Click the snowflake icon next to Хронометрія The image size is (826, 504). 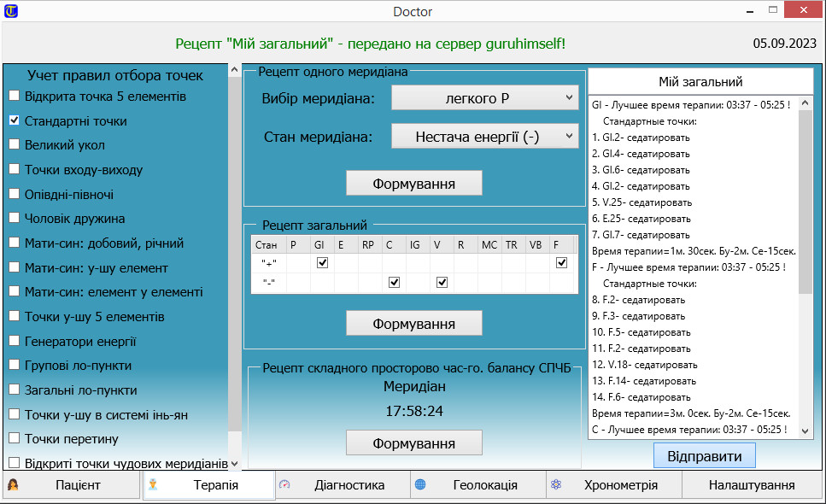(555, 485)
